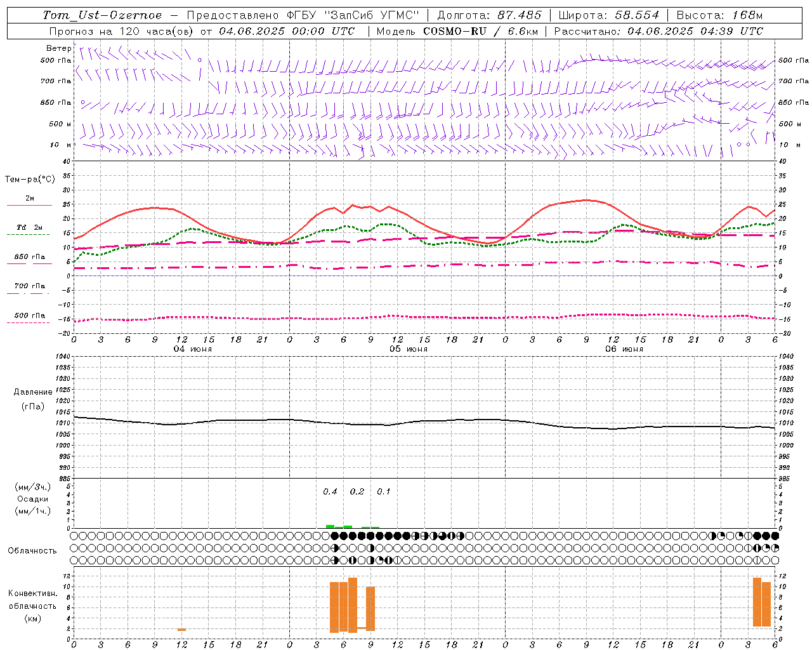812x650 pixels.
Task: Click the 'Облачность' cloud cover label
Action: (32, 550)
